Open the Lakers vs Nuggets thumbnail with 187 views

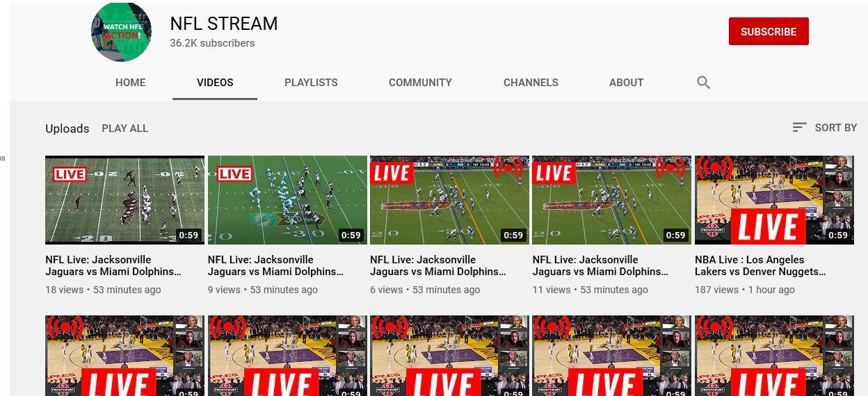click(774, 200)
